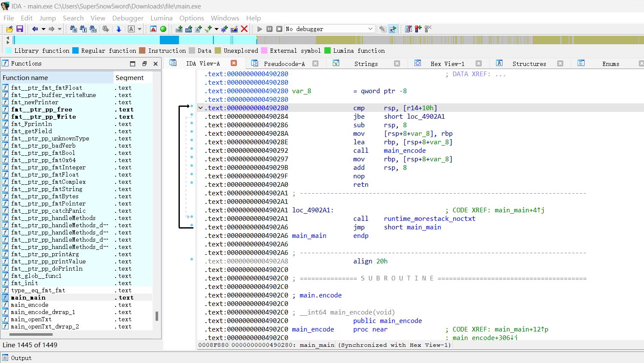Sort functions by the Segment column header

click(130, 78)
